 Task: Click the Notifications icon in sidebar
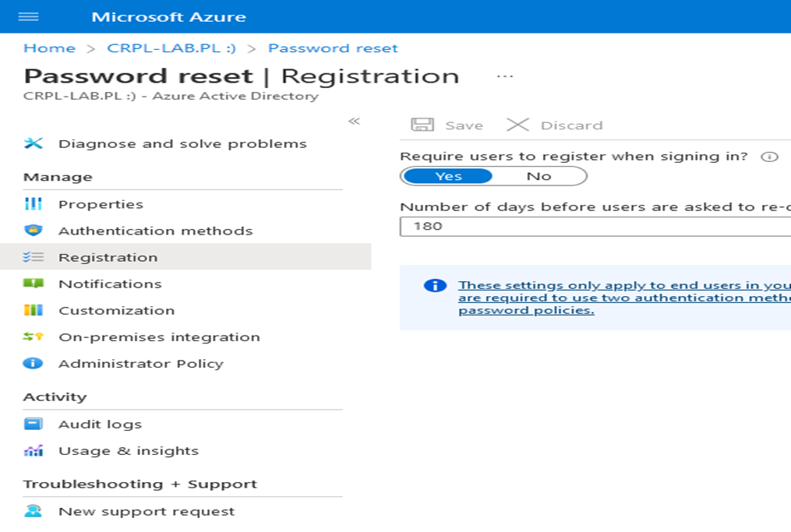click(34, 284)
